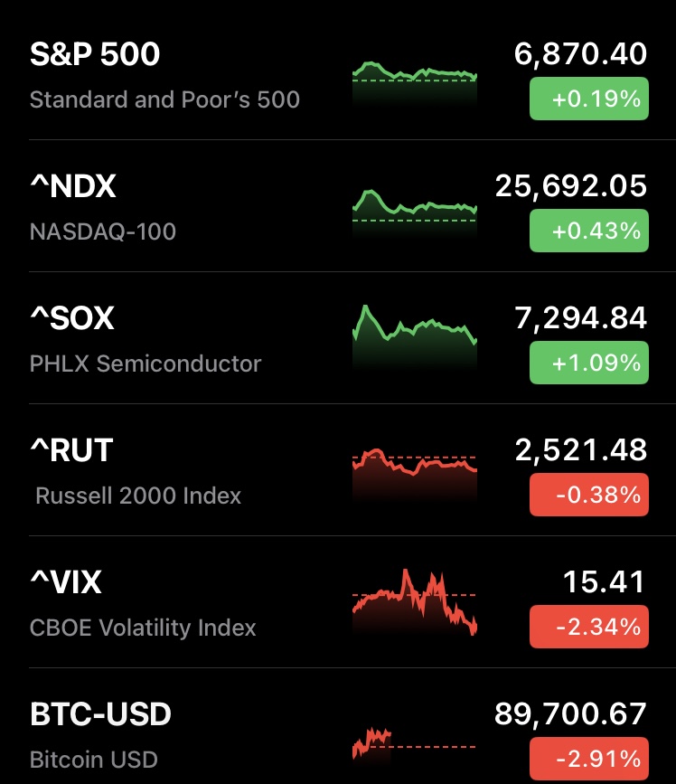676x784 pixels.
Task: Select the CBOE Volatility Index label
Action: pos(143,628)
